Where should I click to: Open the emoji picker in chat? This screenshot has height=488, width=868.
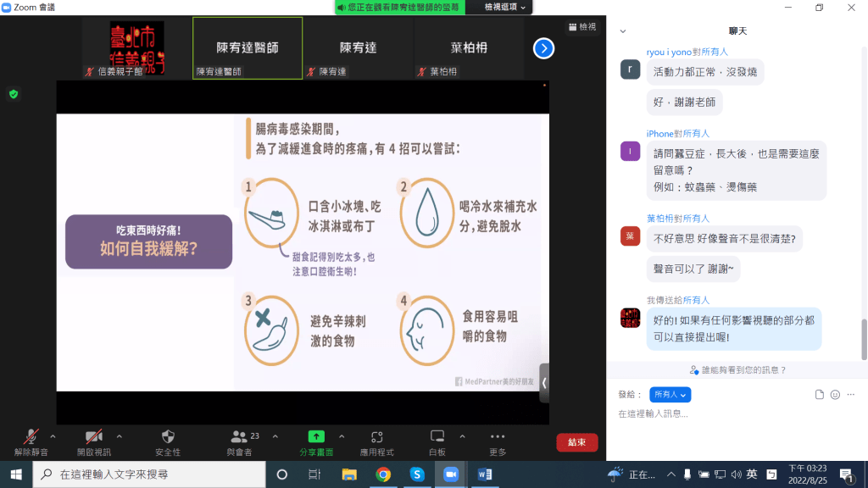pyautogui.click(x=835, y=395)
